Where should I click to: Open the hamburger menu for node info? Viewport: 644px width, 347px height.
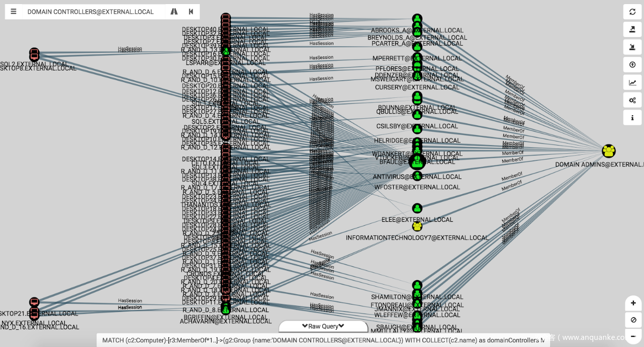[x=13, y=12]
